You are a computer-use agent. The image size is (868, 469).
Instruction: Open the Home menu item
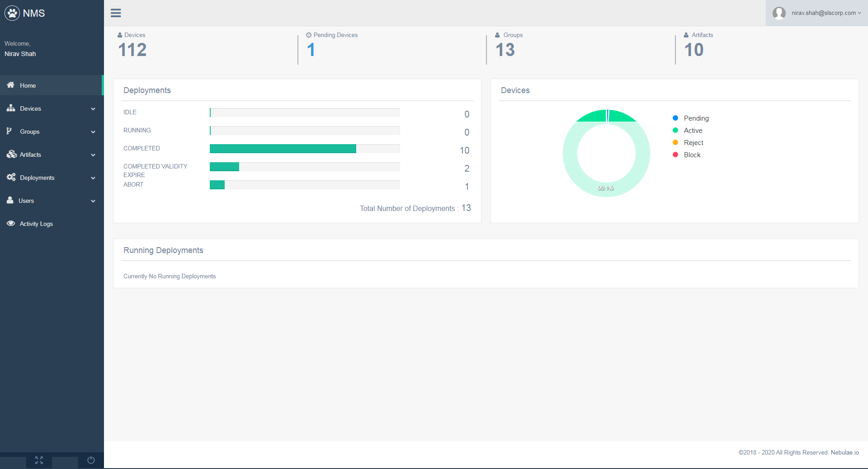[52, 85]
